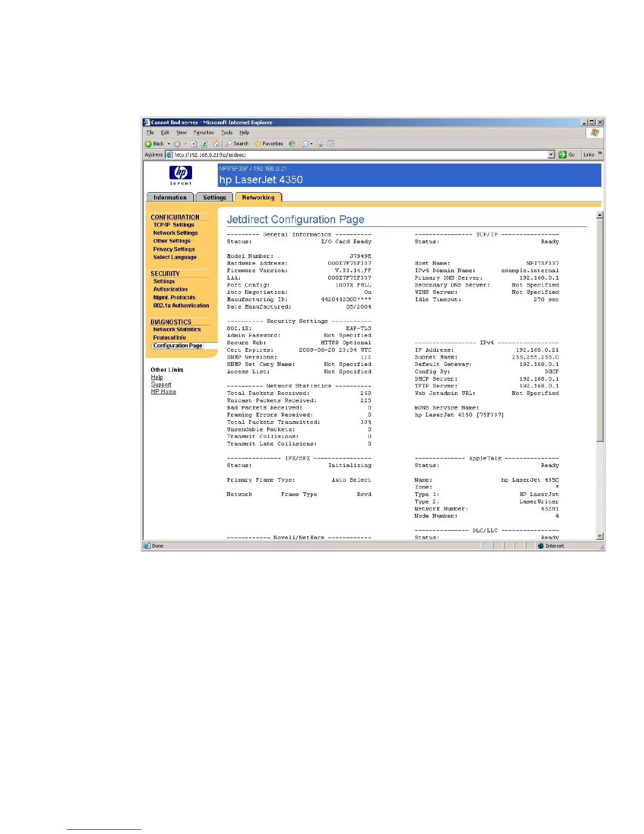Refresh the page with green refresh icon
The height and width of the screenshot is (834, 644).
(x=204, y=144)
